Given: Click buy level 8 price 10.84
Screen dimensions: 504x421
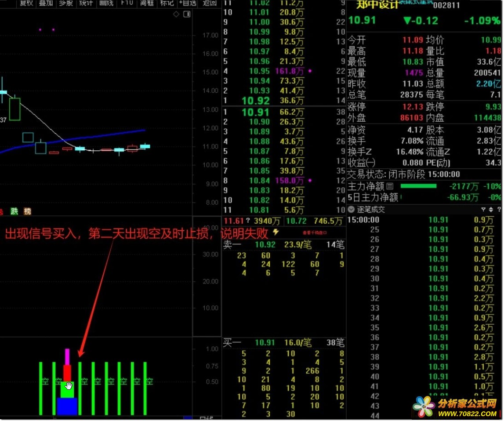Looking at the screenshot, I should 259,181.
